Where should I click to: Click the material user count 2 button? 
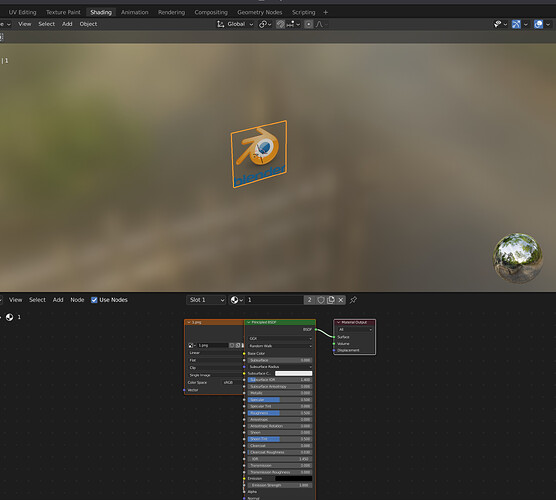309,300
